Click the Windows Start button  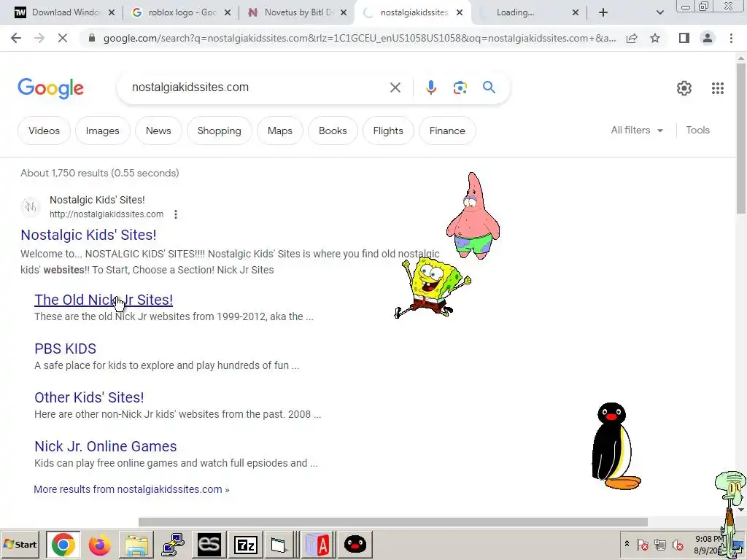point(20,544)
